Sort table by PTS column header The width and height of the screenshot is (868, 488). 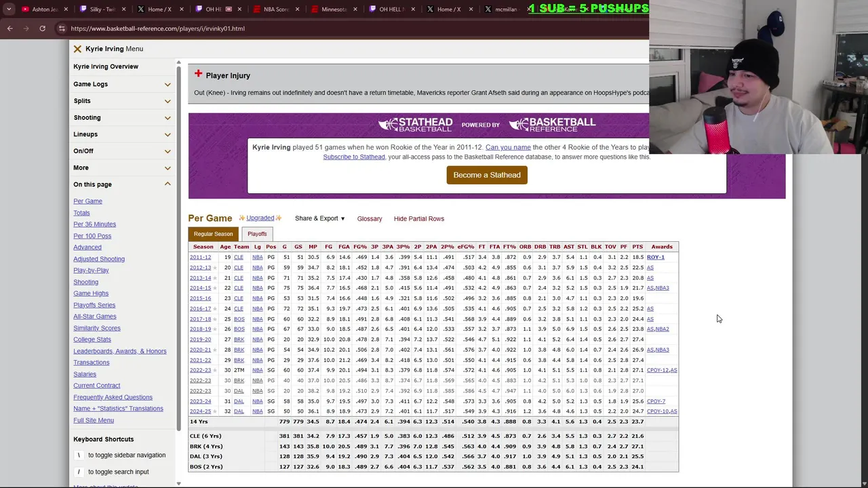pyautogui.click(x=637, y=247)
